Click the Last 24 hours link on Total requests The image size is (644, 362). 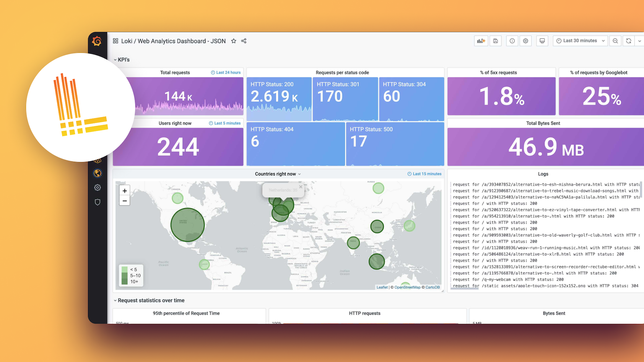coord(226,72)
